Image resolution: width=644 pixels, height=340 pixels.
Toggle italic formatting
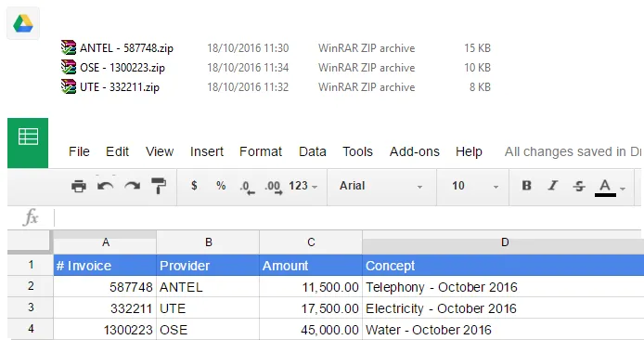point(553,186)
